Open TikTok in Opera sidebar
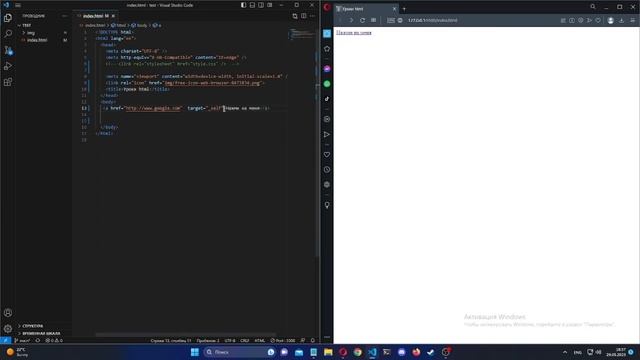 coord(327,99)
